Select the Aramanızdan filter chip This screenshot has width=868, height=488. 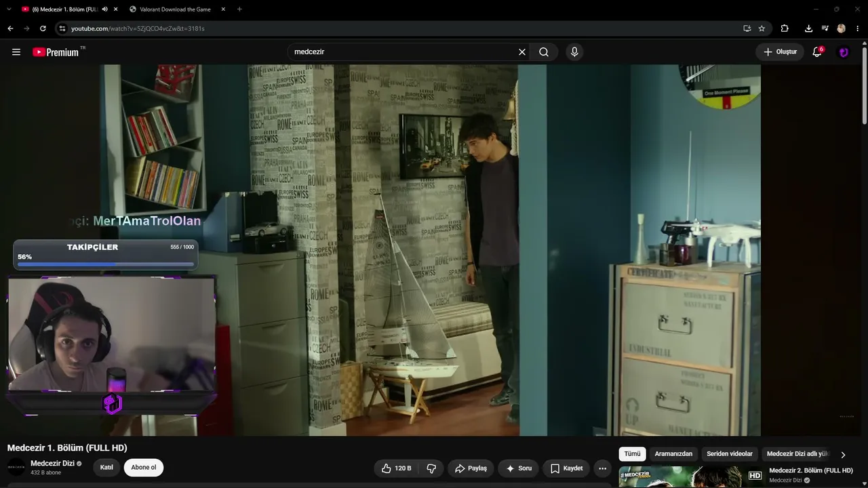(x=673, y=454)
